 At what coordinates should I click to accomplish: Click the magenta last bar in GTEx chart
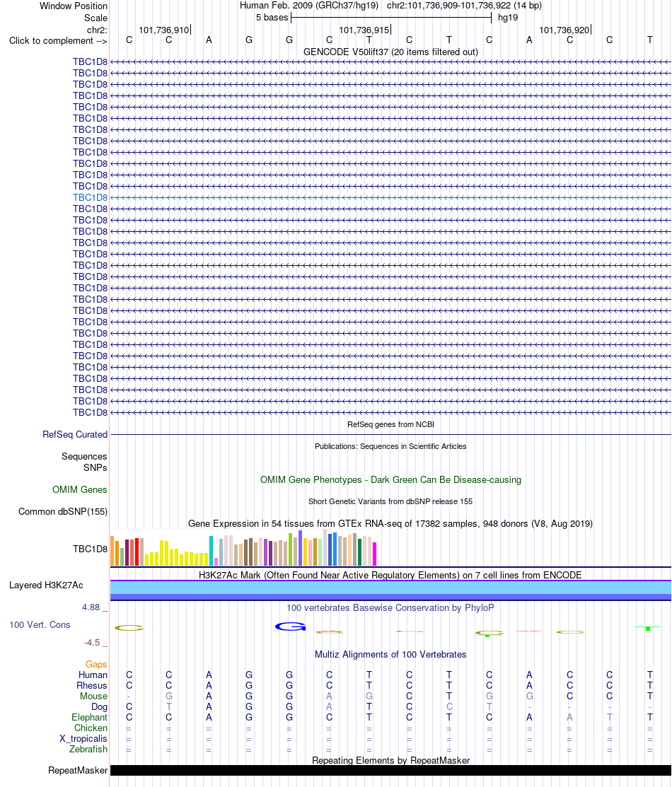click(x=374, y=554)
